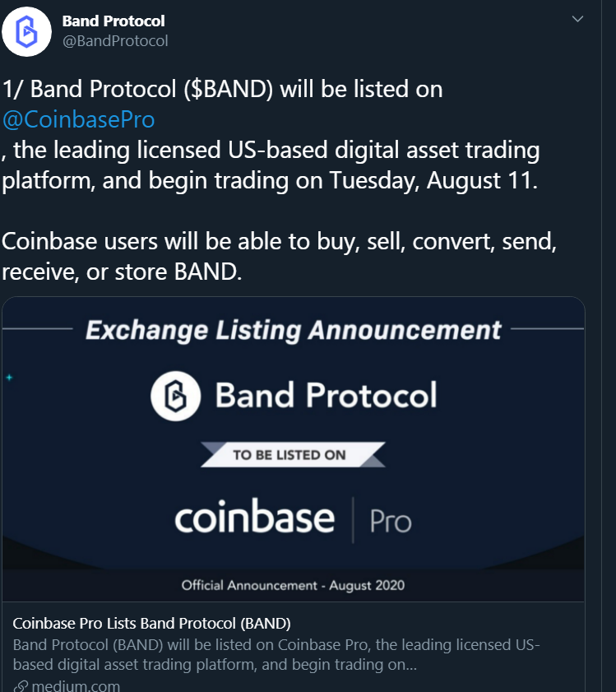This screenshot has width=616, height=692.
Task: Open Coinbase Pro Lists Band Protocol headline
Action: pos(152,623)
